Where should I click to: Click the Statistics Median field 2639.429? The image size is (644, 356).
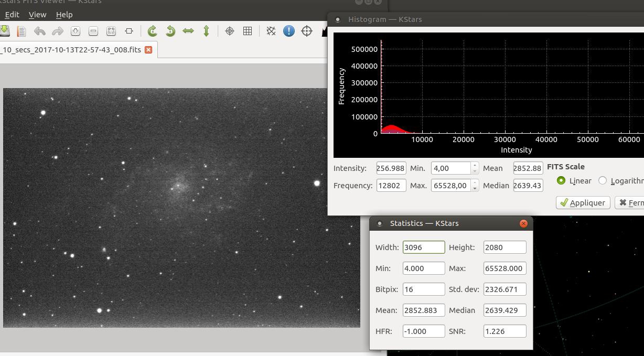point(505,310)
